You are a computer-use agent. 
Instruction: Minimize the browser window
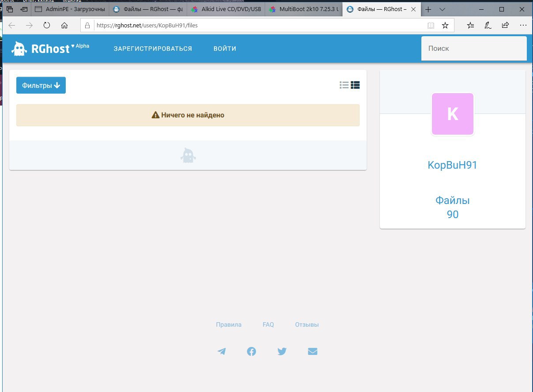(x=481, y=9)
